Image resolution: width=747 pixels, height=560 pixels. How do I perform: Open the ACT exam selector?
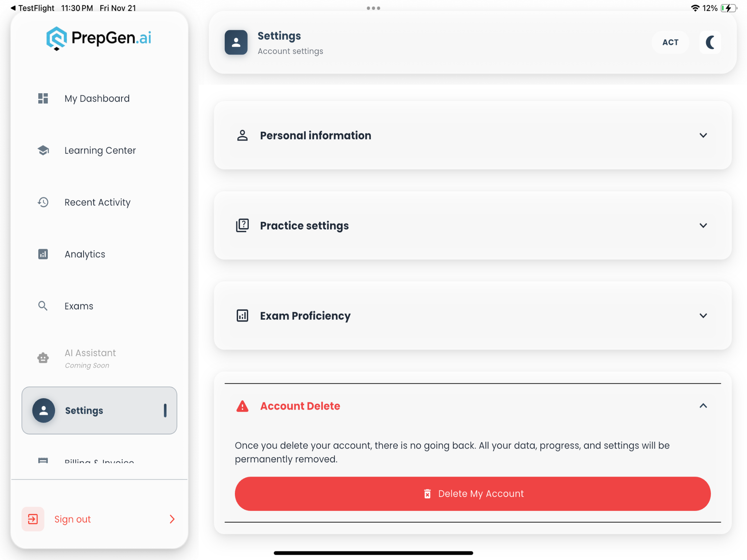coord(670,42)
